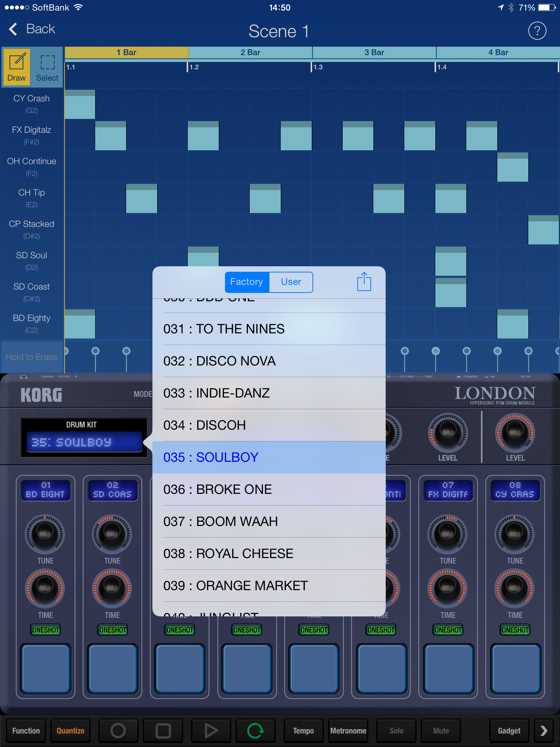Tap the CY Crash (G2) row label
Screen dimensions: 560x747
point(32,104)
